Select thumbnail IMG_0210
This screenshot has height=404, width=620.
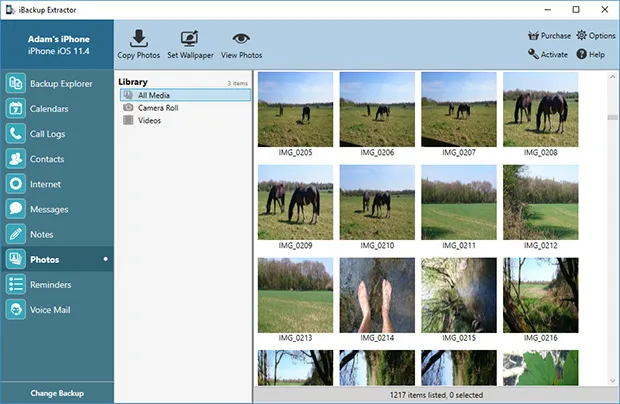[377, 202]
